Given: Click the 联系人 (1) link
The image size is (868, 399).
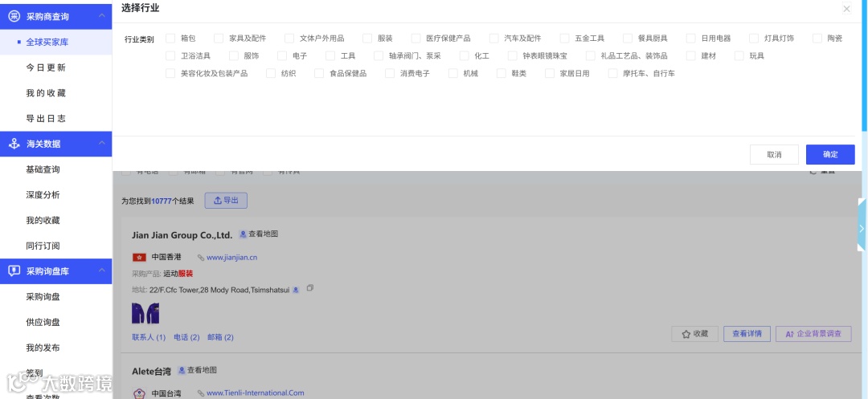Looking at the screenshot, I should tap(149, 337).
